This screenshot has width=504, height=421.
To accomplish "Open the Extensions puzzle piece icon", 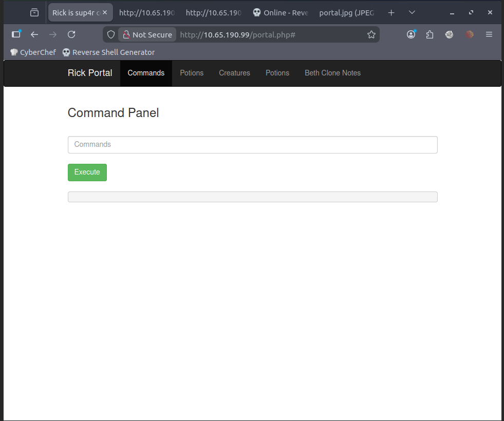I will 430,34.
